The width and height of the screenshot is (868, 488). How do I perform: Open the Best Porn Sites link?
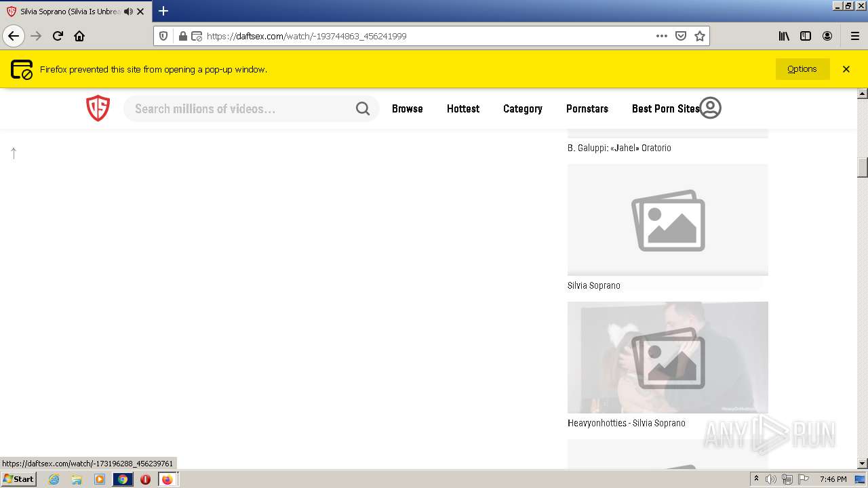(665, 108)
